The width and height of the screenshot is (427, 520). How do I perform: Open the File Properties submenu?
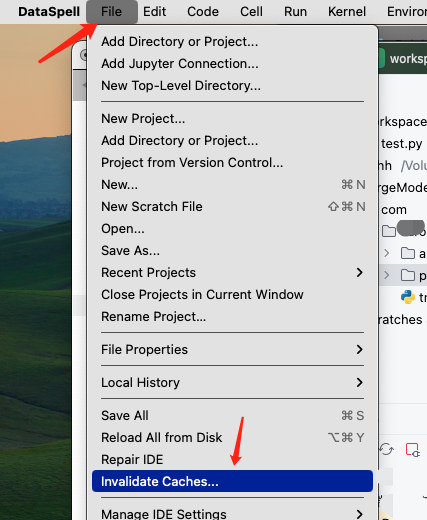pos(232,349)
